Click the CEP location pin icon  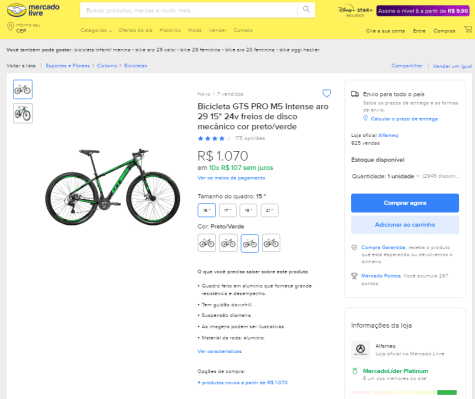(10, 26)
